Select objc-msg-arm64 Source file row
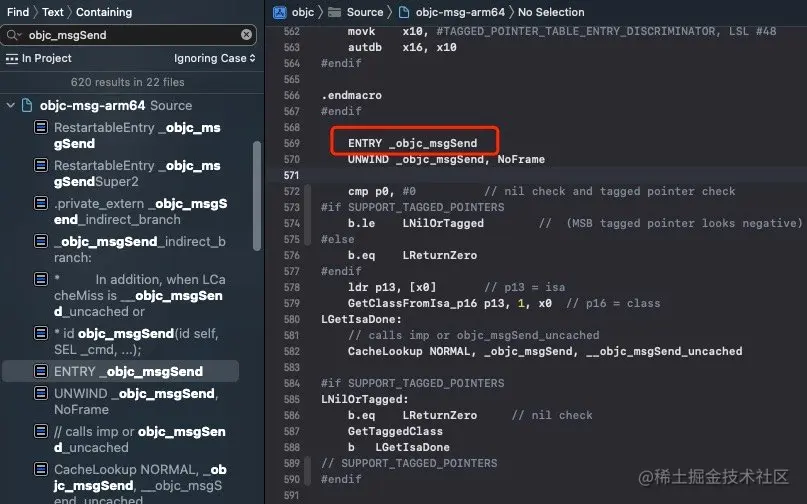 pos(116,106)
